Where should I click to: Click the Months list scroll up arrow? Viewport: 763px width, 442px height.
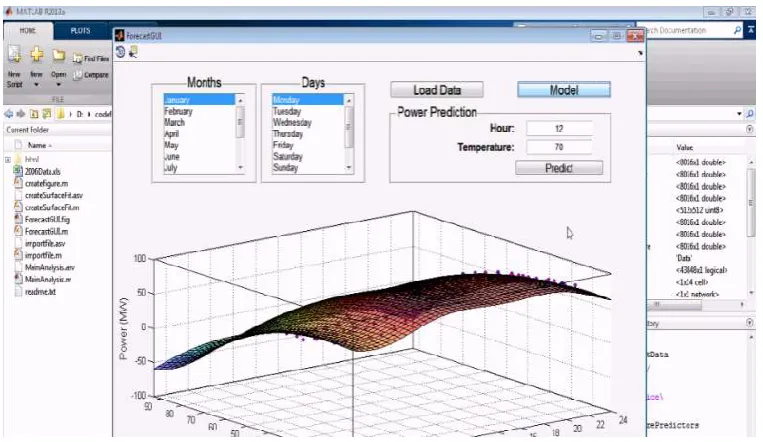tap(240, 100)
